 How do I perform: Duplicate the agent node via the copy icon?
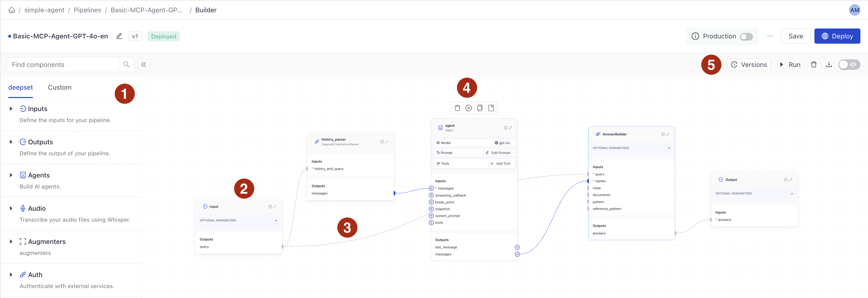pyautogui.click(x=480, y=108)
